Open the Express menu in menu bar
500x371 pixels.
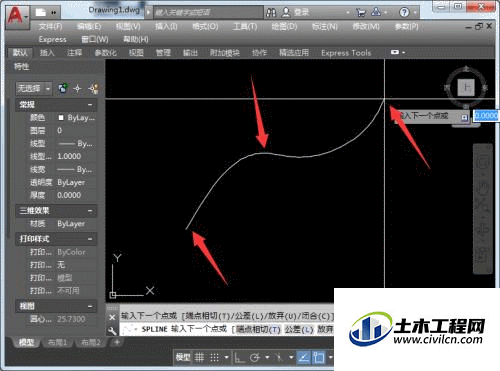pos(52,39)
